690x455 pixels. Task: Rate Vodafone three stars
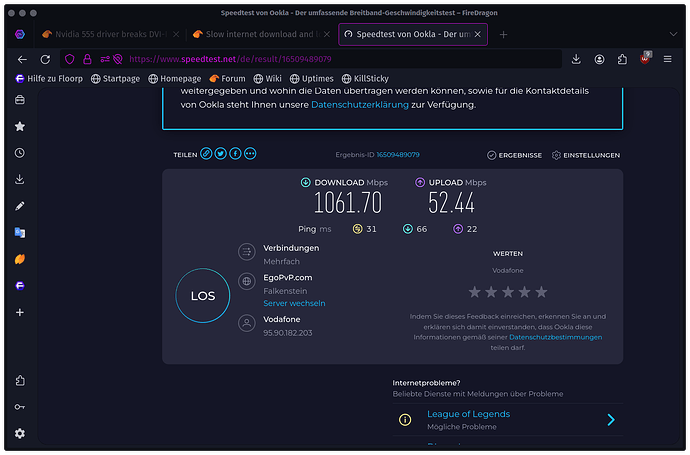click(508, 292)
